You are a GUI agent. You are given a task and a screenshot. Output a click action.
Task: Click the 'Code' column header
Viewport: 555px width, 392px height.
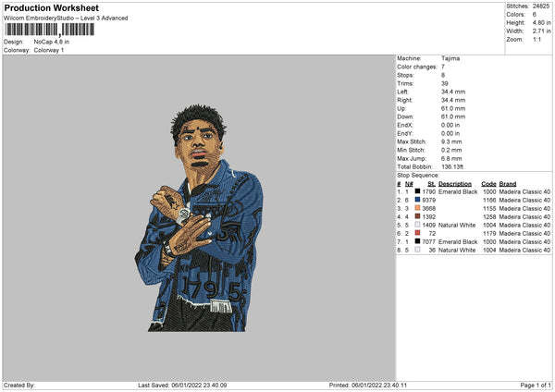tap(488, 184)
